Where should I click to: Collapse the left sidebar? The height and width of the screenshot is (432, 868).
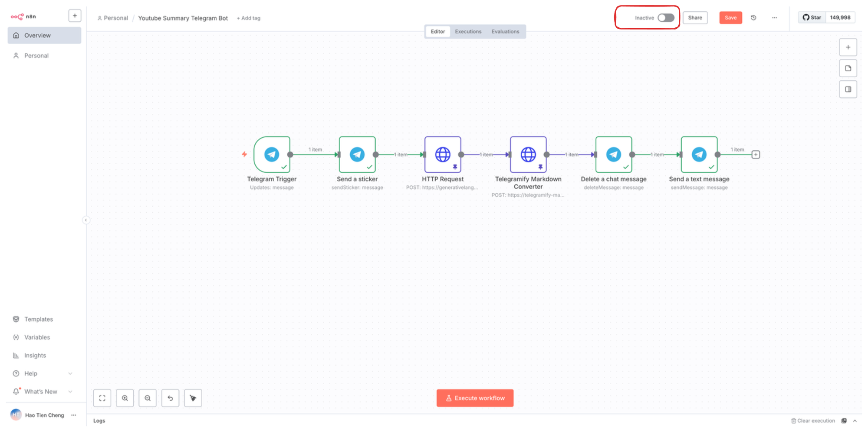click(86, 220)
